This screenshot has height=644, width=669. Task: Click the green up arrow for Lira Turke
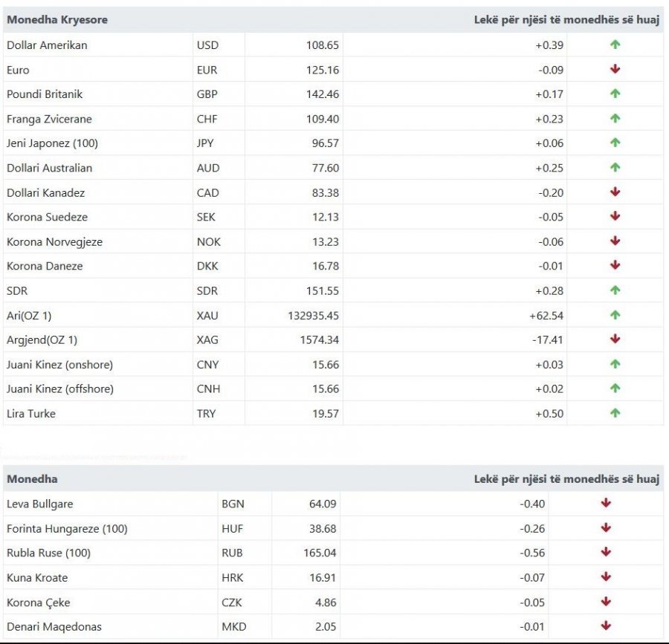(615, 413)
